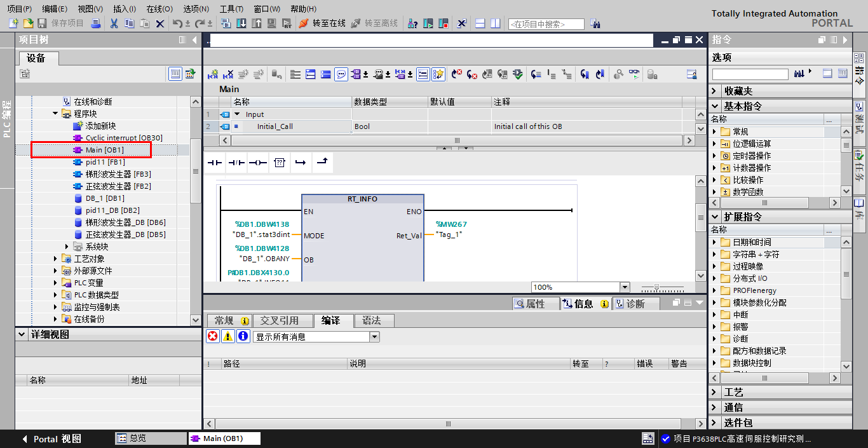Expand the 系统块 tree folder
The height and width of the screenshot is (448, 868).
tap(67, 247)
